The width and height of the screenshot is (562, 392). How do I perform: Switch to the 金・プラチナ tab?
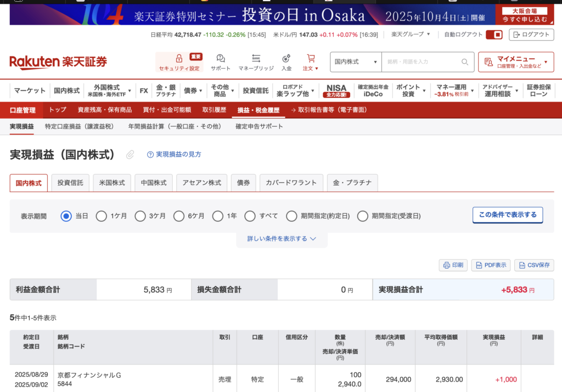(x=352, y=183)
